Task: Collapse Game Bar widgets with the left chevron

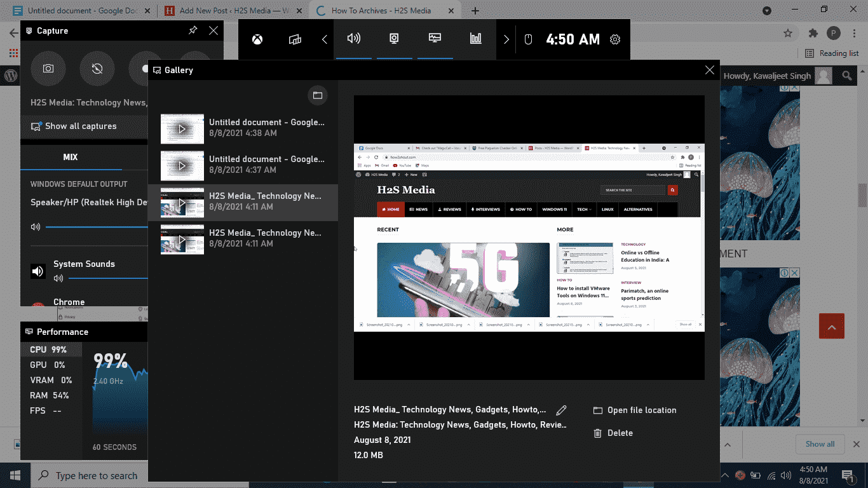Action: [x=323, y=39]
